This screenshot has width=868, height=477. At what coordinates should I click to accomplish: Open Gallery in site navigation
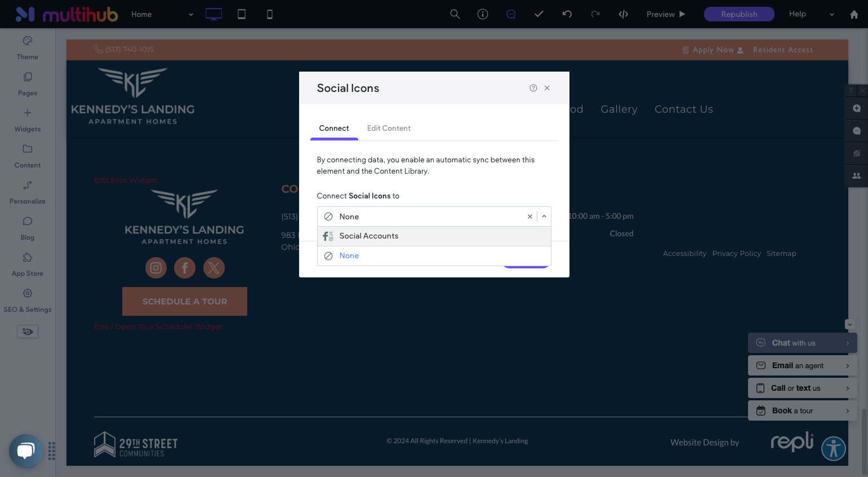click(619, 109)
